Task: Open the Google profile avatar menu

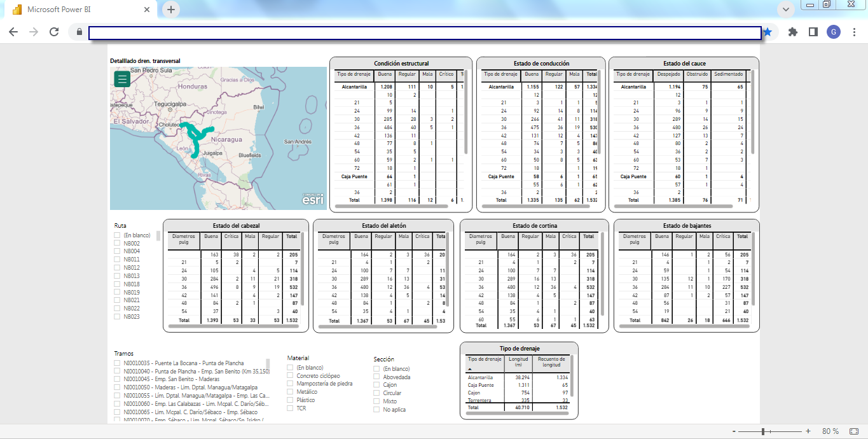Action: pyautogui.click(x=834, y=32)
